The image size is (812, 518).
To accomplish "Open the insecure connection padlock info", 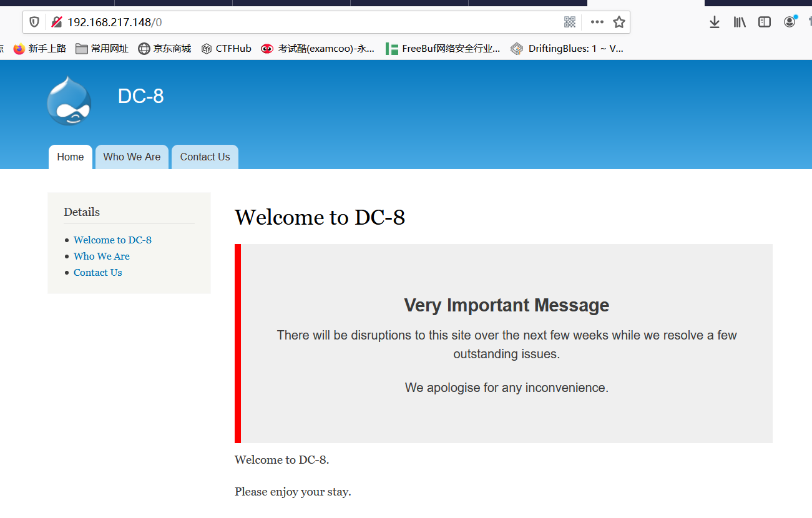I will point(56,22).
